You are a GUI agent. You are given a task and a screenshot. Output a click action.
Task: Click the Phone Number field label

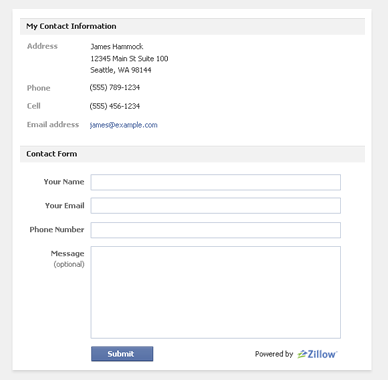(57, 230)
